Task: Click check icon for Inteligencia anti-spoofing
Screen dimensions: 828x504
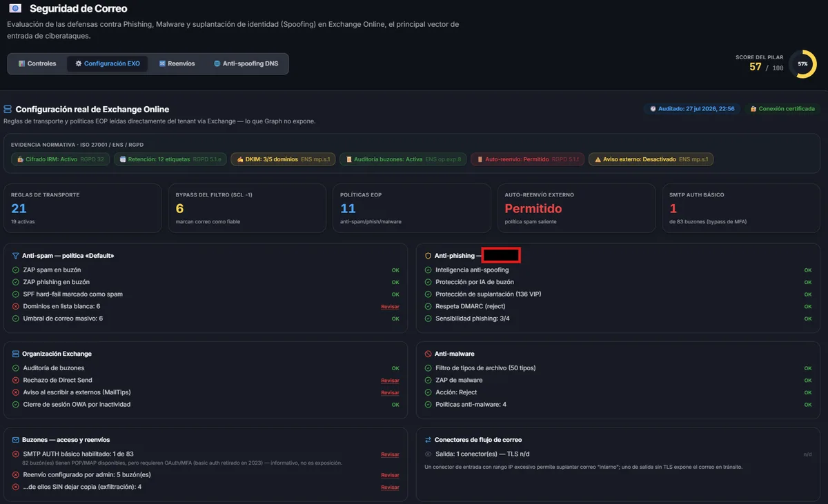Action: [428, 270]
